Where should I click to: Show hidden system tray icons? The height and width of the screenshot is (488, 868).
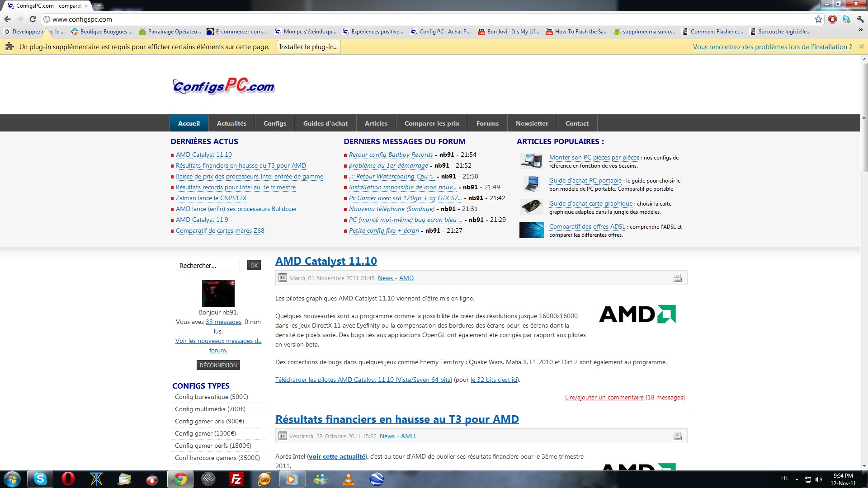coord(797,479)
